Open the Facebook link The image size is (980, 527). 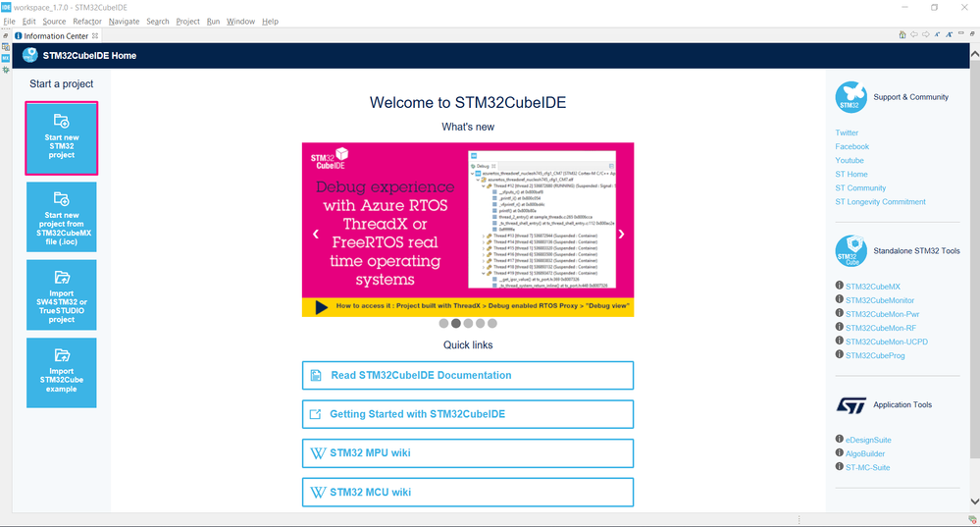[851, 146]
